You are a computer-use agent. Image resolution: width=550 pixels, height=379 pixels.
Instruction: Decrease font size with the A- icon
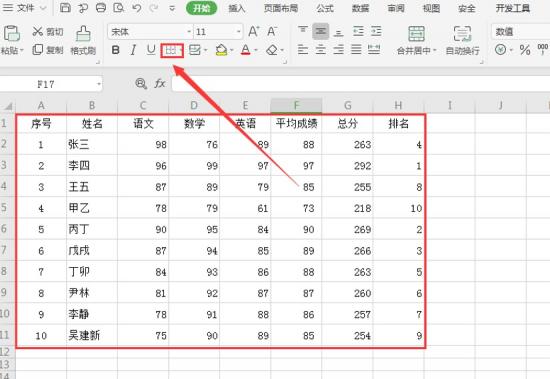pyautogui.click(x=272, y=32)
